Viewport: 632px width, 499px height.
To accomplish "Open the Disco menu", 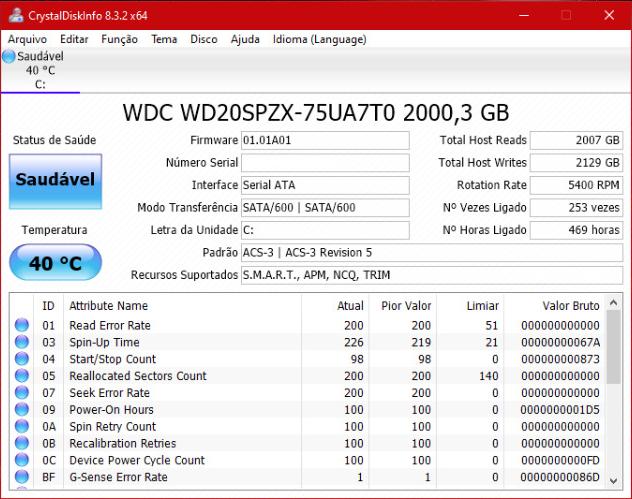I will 204,39.
